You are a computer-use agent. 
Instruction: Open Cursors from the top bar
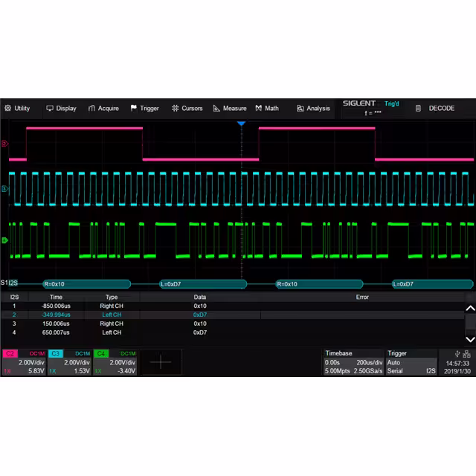pos(187,109)
